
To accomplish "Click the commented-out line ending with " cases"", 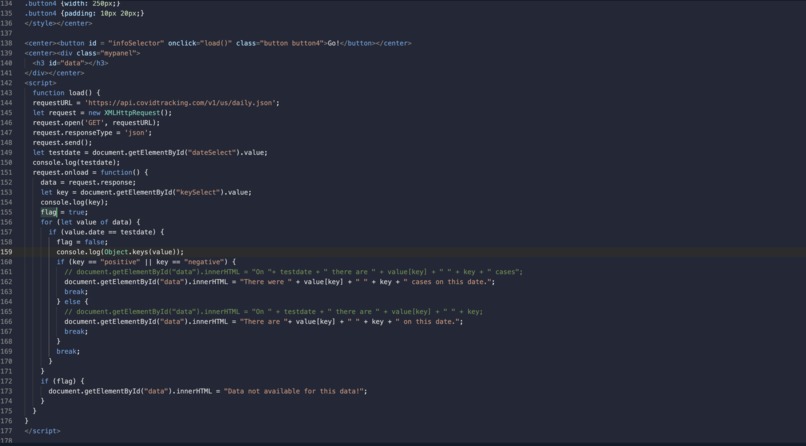I will tap(293, 272).
